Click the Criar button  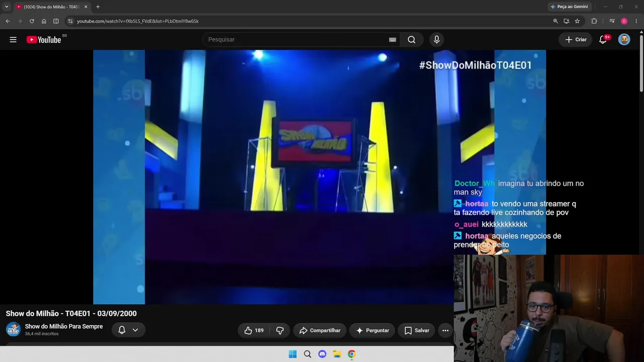pos(576,40)
